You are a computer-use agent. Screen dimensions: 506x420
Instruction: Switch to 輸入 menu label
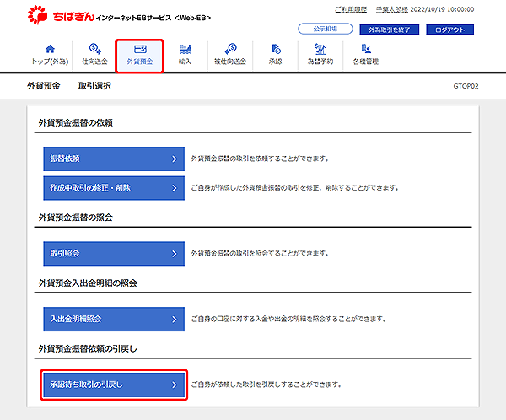(x=186, y=62)
